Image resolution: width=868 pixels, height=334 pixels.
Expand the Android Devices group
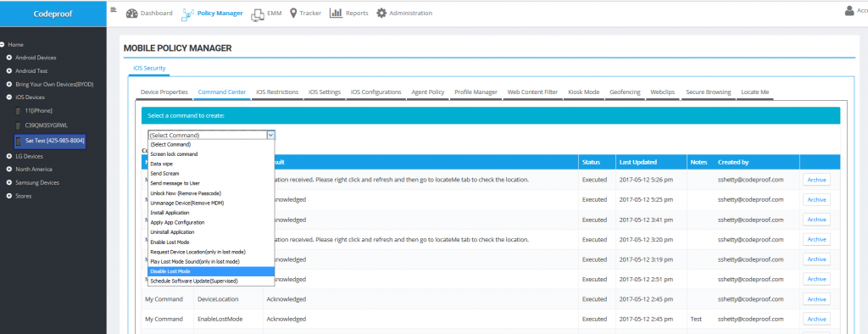click(x=8, y=58)
